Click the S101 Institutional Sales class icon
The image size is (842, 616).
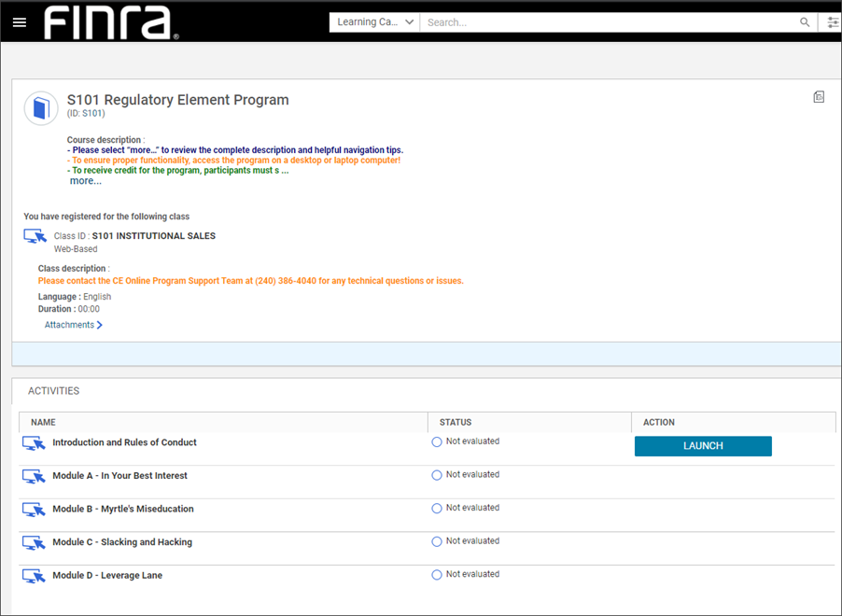pos(35,237)
